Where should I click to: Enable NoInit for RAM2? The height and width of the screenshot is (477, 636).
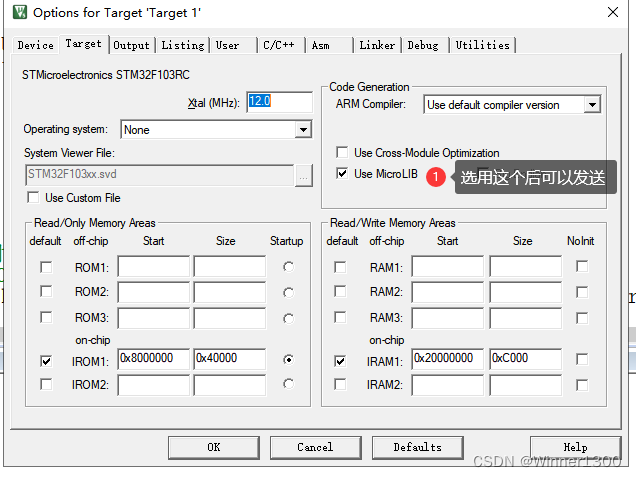(582, 292)
